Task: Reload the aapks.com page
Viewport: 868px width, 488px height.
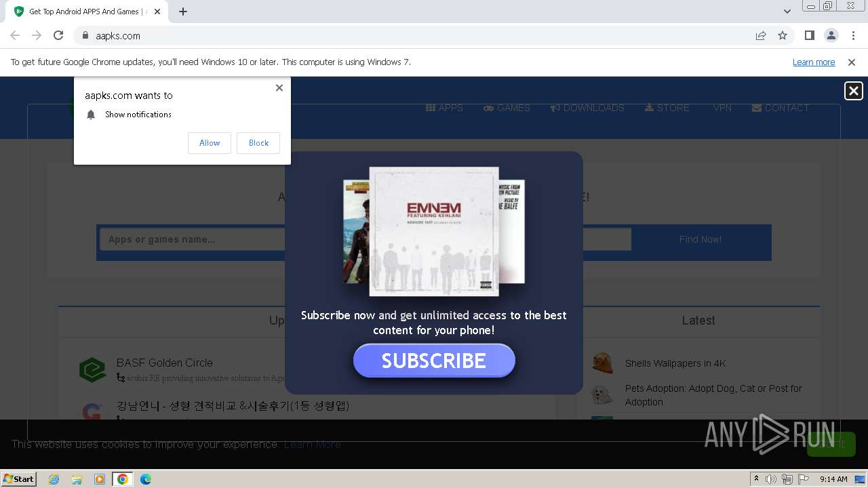Action: (x=58, y=35)
